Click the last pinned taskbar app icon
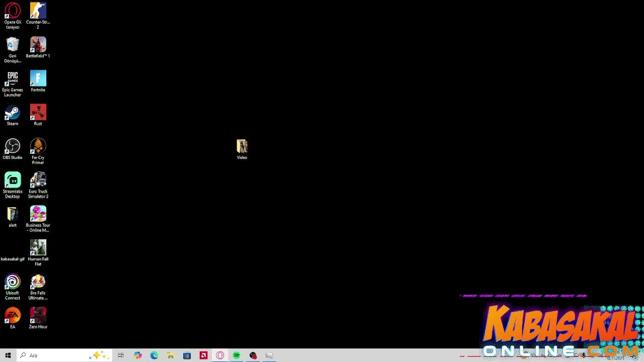Image resolution: width=644 pixels, height=362 pixels. [269, 355]
